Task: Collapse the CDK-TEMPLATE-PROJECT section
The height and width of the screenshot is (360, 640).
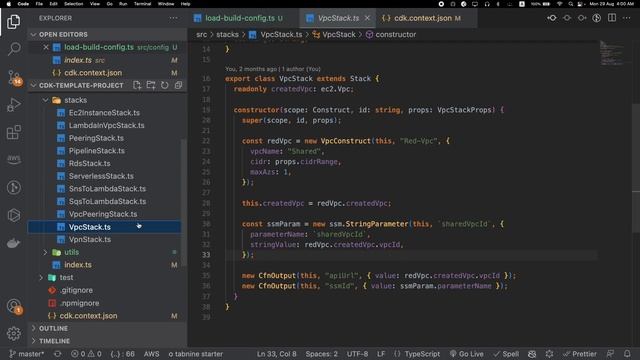Action: 33,85
